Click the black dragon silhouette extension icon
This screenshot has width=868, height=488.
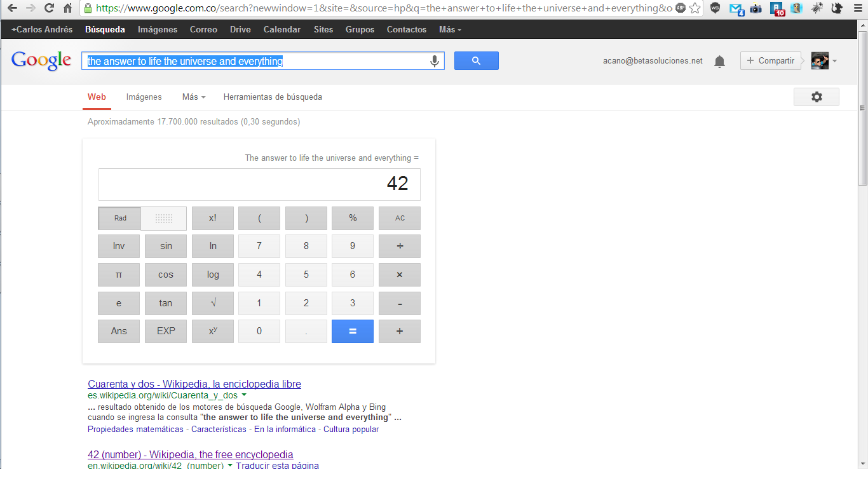[x=837, y=8]
